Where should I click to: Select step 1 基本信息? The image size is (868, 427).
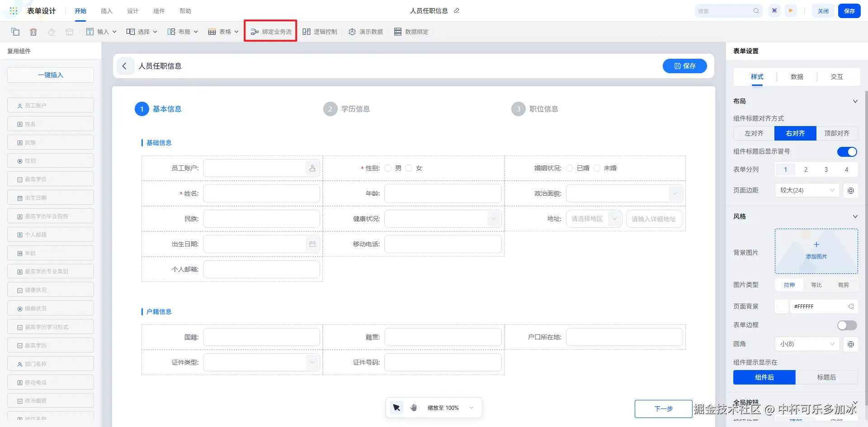158,109
